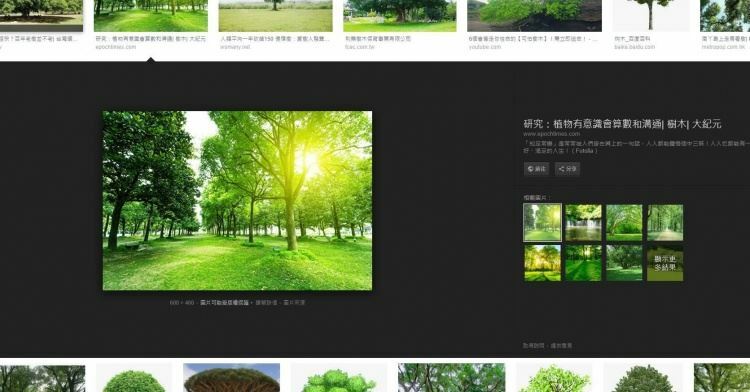Select the epochtimes.com result thumbnail in top row
Screen dimensions: 750x392
151,16
